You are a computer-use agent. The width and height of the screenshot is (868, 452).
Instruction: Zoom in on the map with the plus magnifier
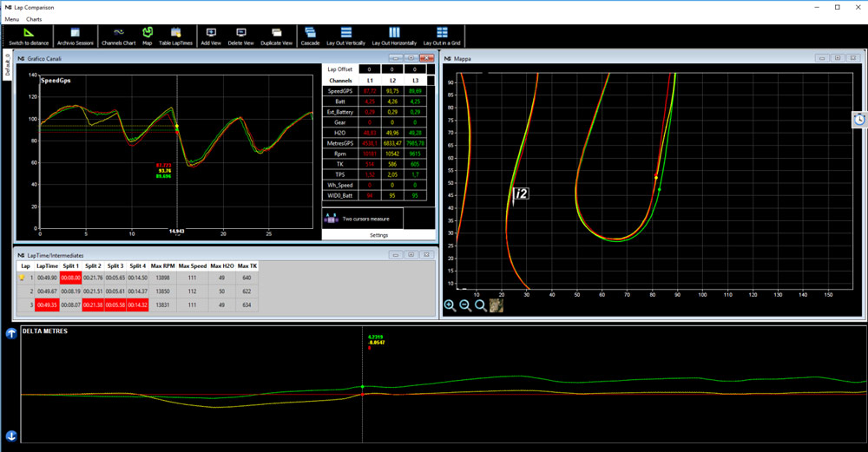pyautogui.click(x=450, y=305)
